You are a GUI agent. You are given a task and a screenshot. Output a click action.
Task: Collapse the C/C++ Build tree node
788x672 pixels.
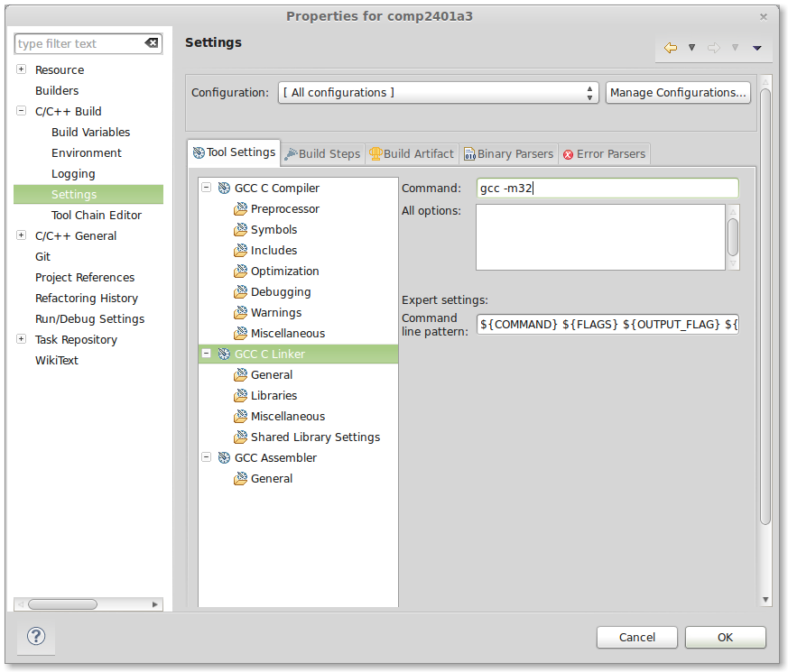coord(21,112)
